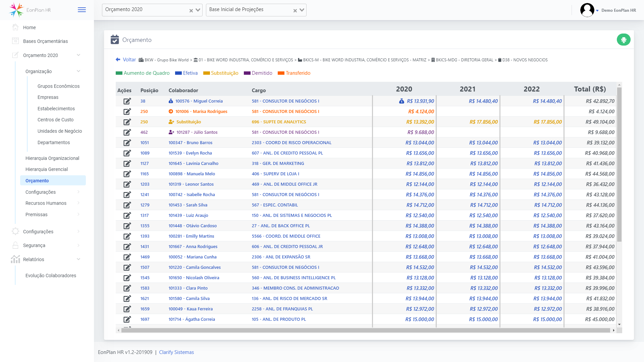Viewport: 644px width, 362px height.
Task: Expand the Premissas submenu
Action: 78,214
